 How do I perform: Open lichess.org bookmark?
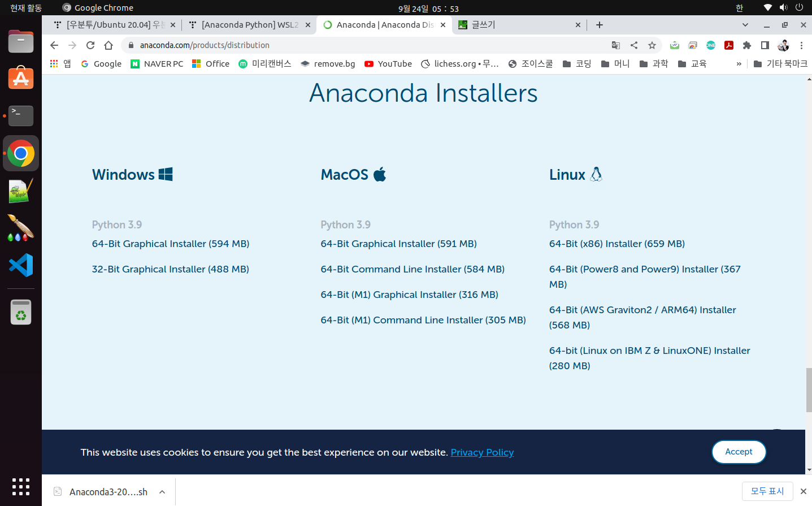point(460,64)
